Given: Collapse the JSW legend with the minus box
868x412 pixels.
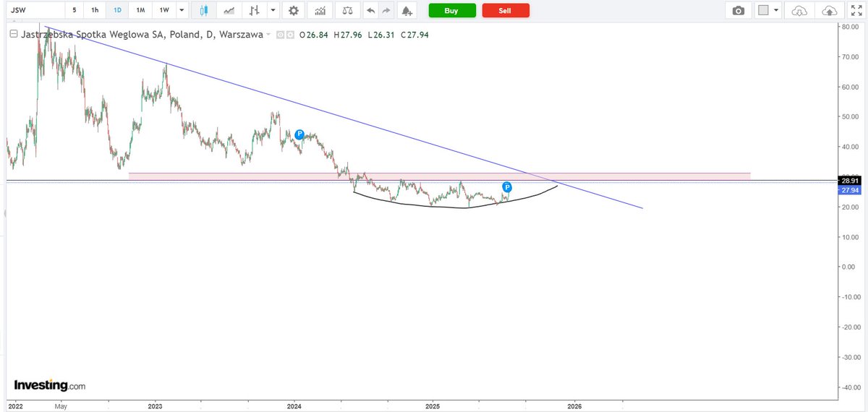Looking at the screenshot, I should pos(12,34).
